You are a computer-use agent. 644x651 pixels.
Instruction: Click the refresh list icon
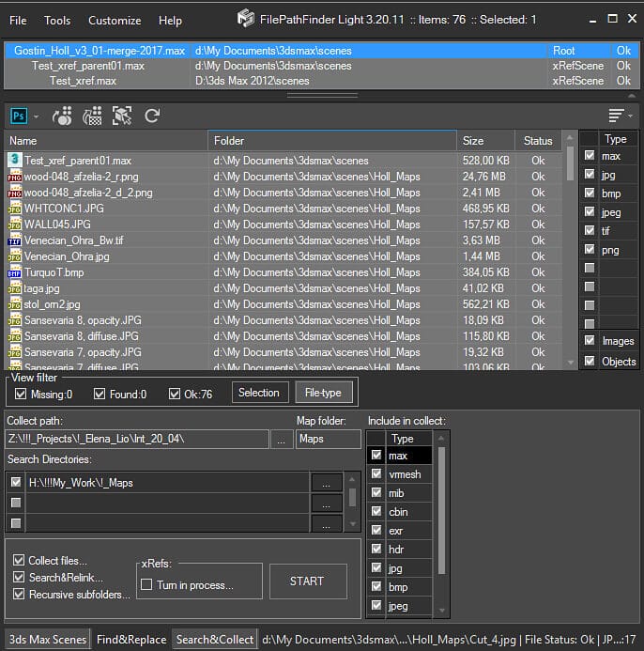click(x=152, y=116)
